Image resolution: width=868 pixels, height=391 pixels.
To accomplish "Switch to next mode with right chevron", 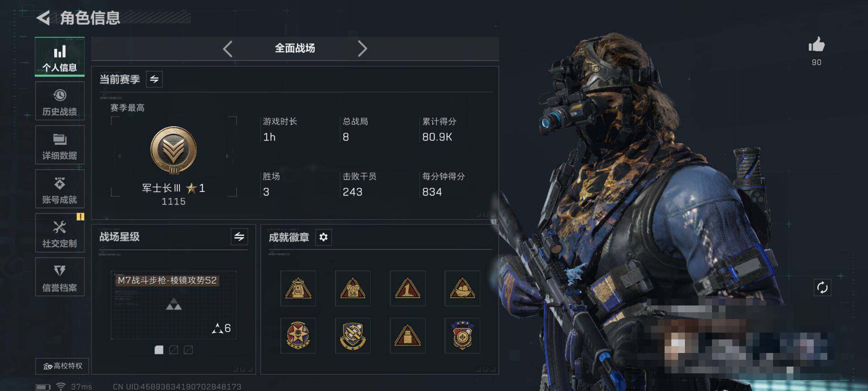I will coord(362,48).
